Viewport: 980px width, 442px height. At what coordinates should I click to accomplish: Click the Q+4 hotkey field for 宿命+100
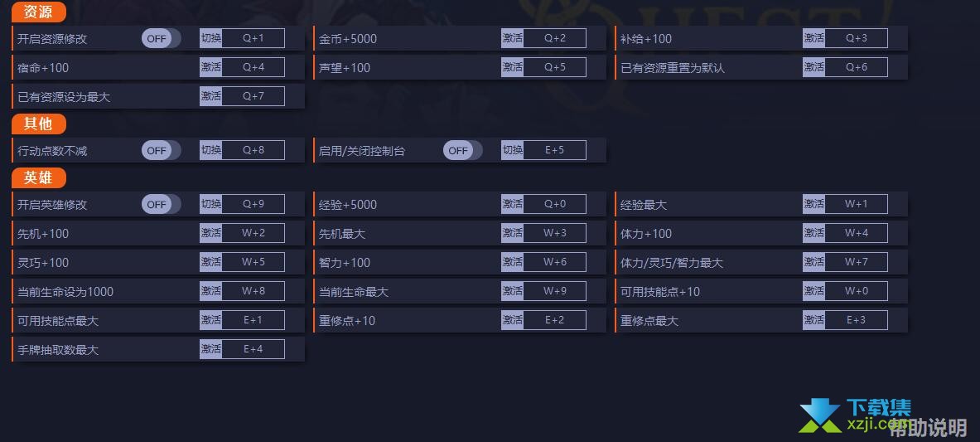[x=253, y=67]
